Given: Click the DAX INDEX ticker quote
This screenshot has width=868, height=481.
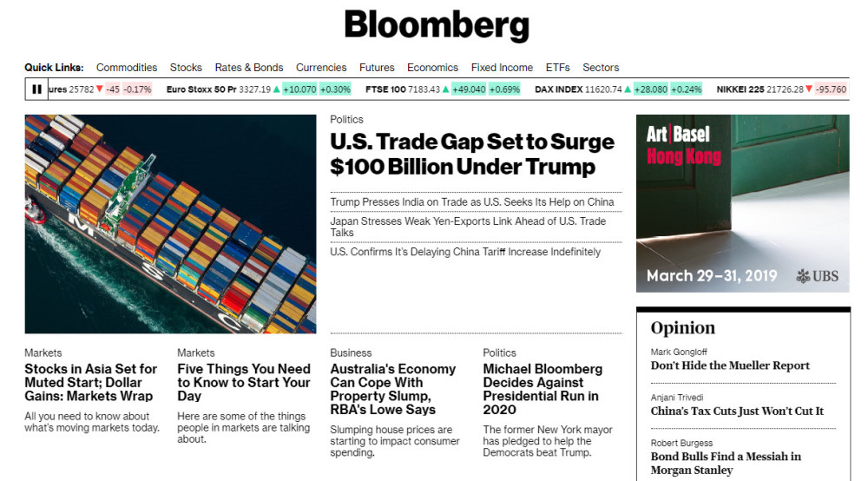Looking at the screenshot, I should 618,89.
